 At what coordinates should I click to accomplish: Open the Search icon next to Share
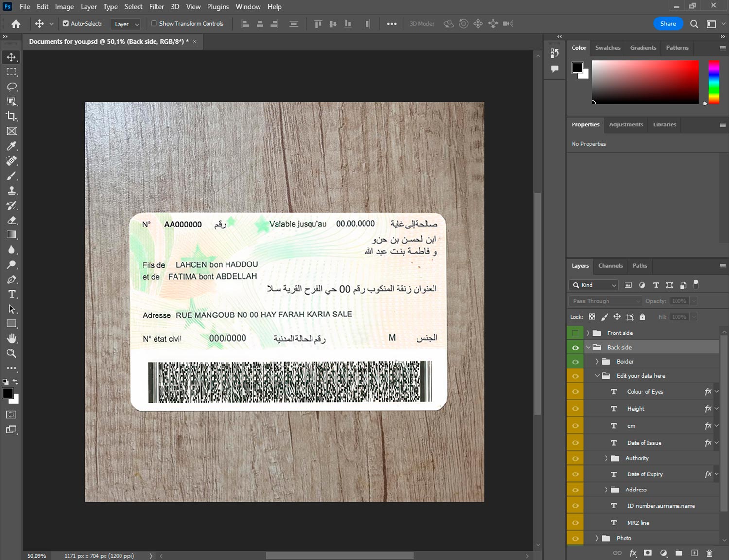[694, 24]
